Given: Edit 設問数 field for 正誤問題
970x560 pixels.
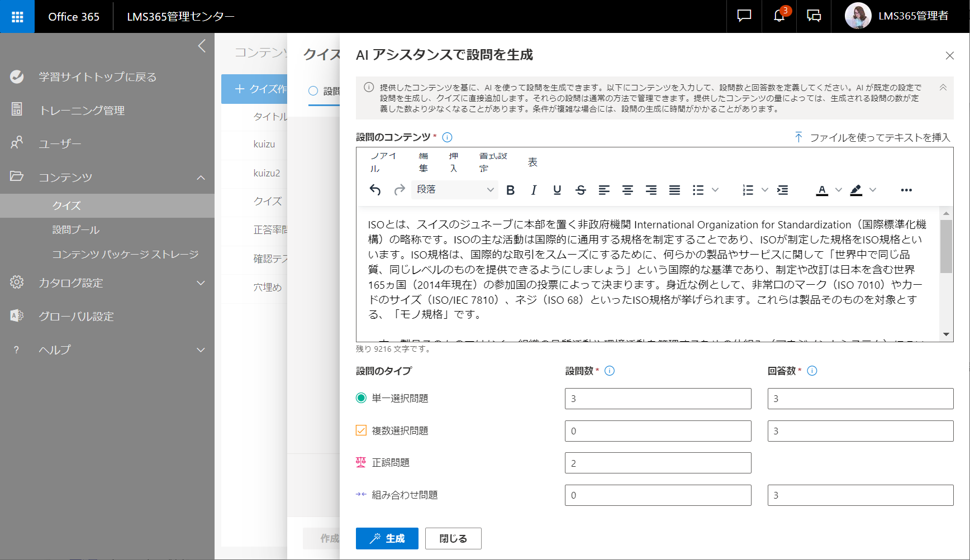Looking at the screenshot, I should pos(658,463).
